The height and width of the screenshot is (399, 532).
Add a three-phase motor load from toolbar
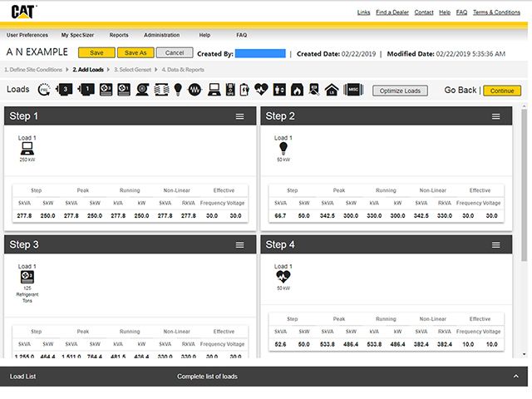tap(64, 90)
